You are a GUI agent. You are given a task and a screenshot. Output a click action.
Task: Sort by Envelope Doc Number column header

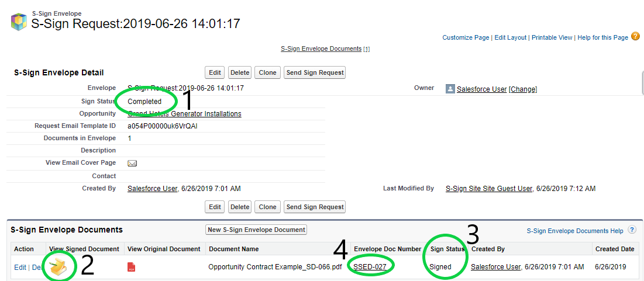coord(387,249)
